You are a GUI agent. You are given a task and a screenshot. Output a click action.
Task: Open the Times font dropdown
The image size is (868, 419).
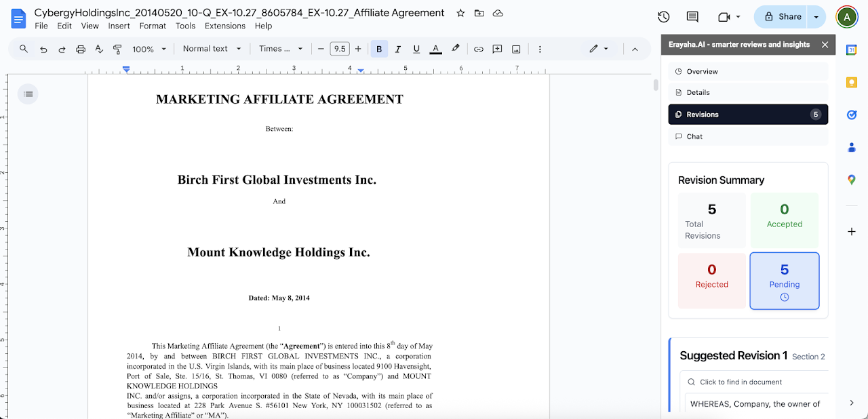pyautogui.click(x=281, y=49)
